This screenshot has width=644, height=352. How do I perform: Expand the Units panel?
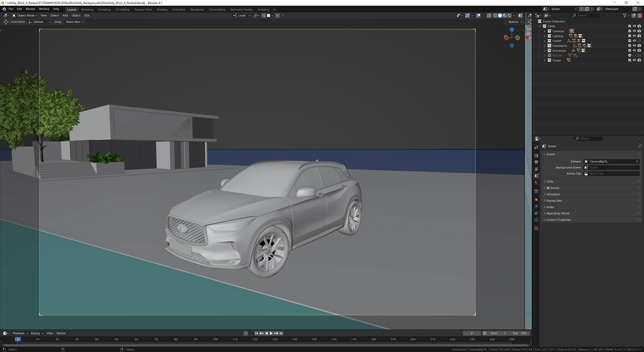(550, 182)
